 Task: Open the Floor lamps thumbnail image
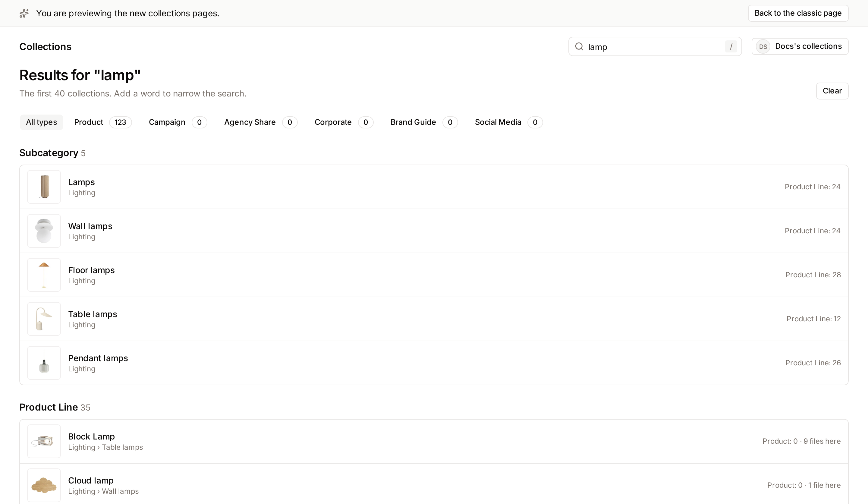pyautogui.click(x=44, y=275)
